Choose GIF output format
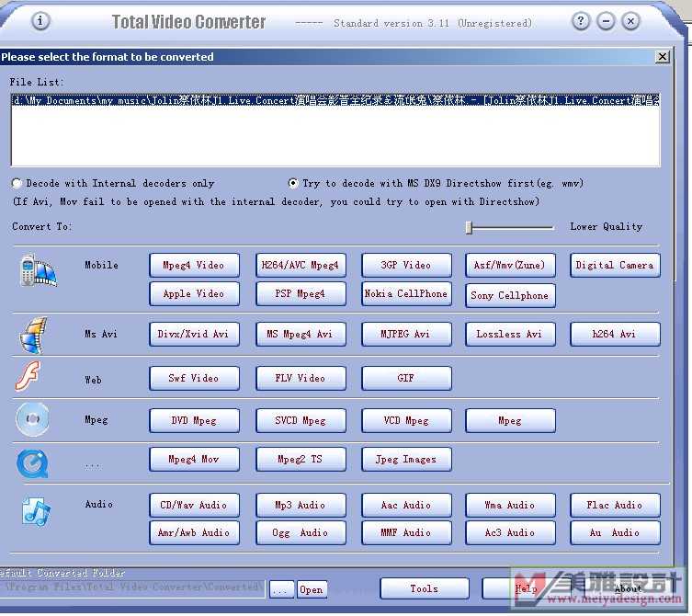 click(x=406, y=378)
